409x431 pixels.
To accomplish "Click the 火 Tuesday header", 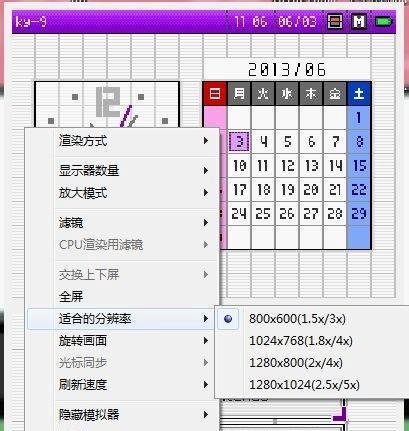I will click(x=263, y=94).
